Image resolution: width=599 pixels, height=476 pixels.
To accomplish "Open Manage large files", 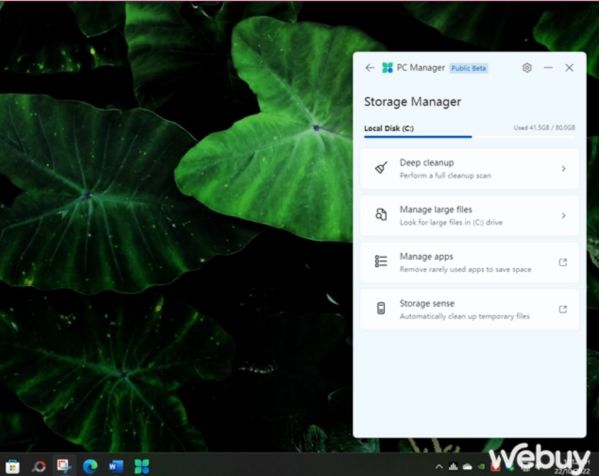I will [469, 215].
